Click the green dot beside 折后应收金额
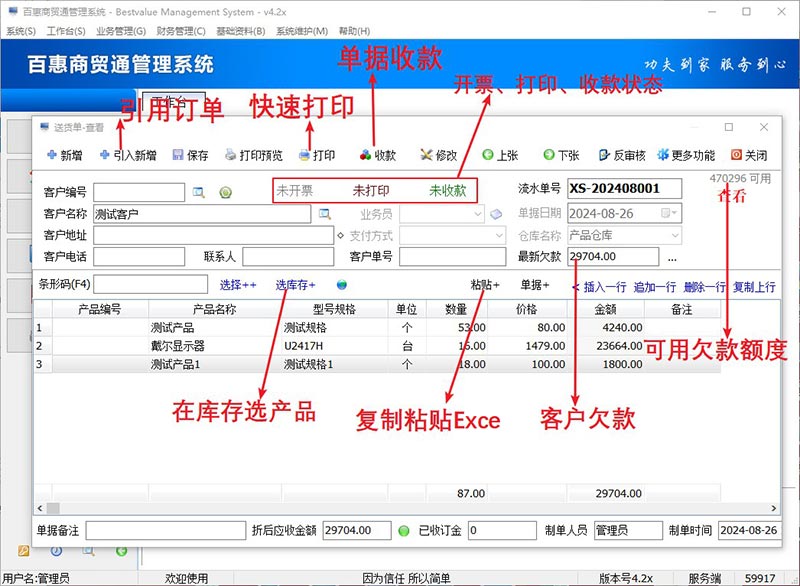The width and height of the screenshot is (800, 586). click(x=404, y=531)
